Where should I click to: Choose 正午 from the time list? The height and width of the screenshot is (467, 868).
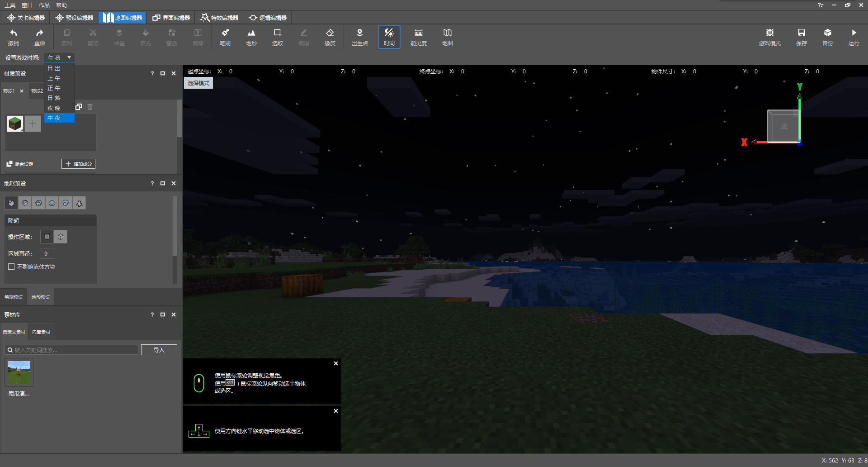[54, 88]
